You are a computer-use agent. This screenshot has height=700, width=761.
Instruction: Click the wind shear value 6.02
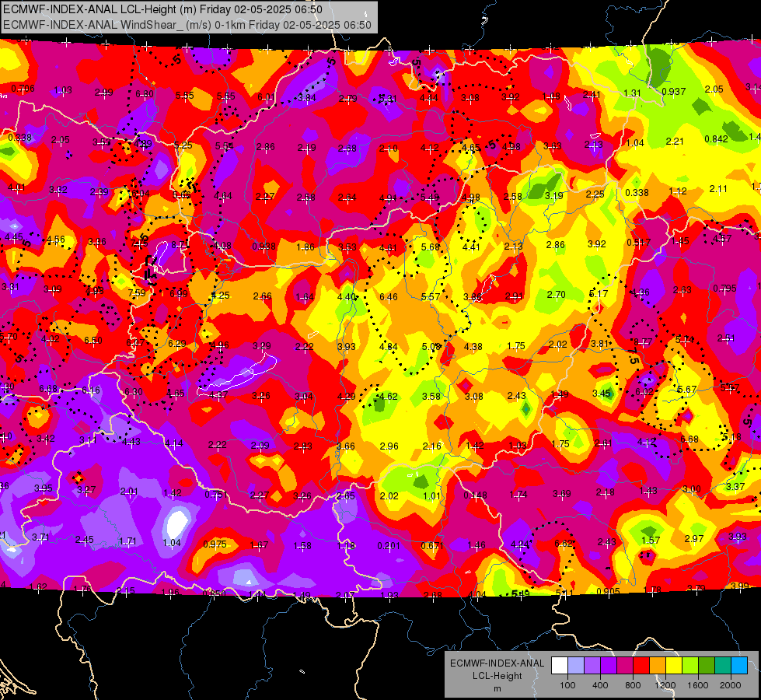(x=644, y=391)
